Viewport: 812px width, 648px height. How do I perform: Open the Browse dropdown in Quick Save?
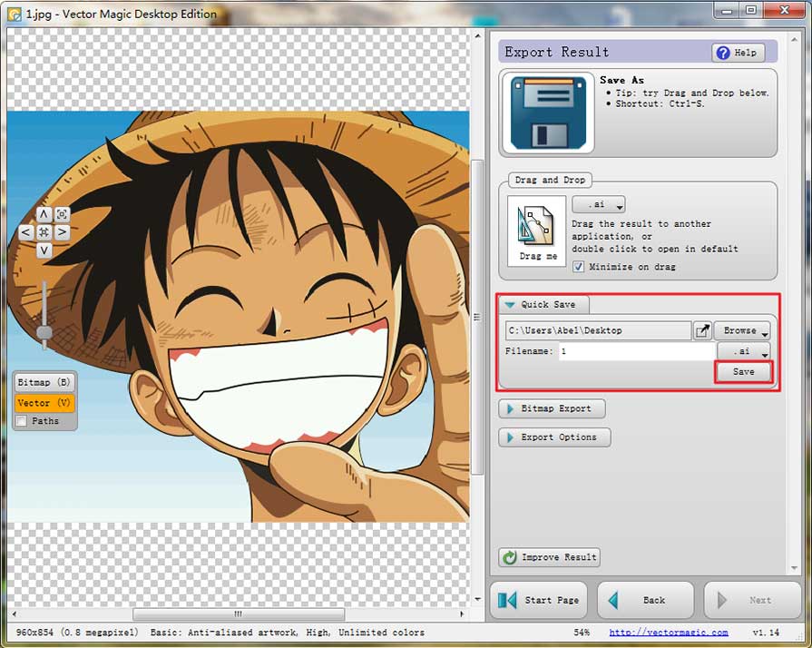[741, 331]
